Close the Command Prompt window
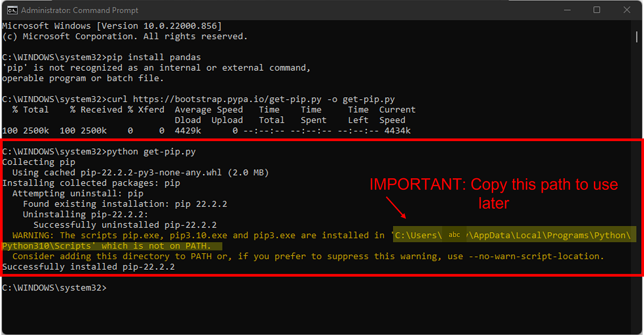This screenshot has height=335, width=644. (x=627, y=10)
